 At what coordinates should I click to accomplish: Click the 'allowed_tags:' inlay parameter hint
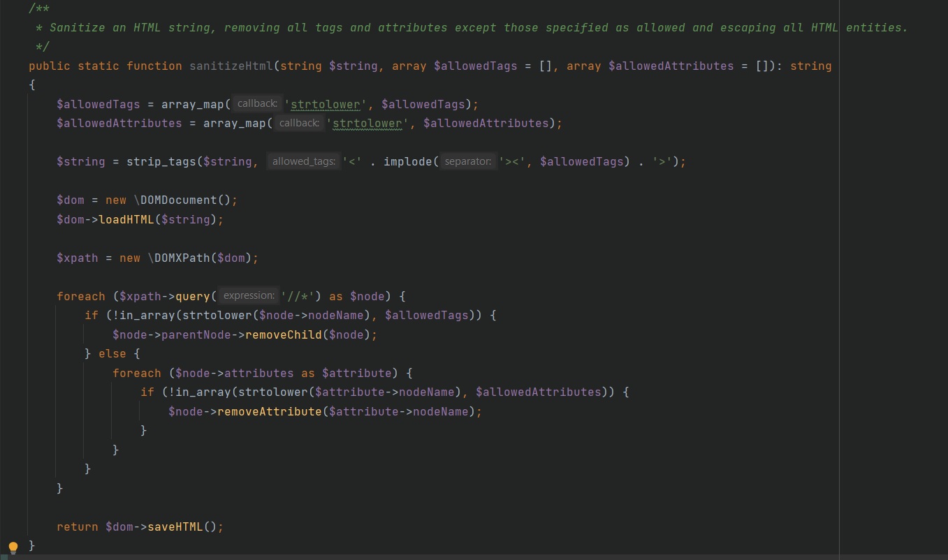pyautogui.click(x=302, y=161)
